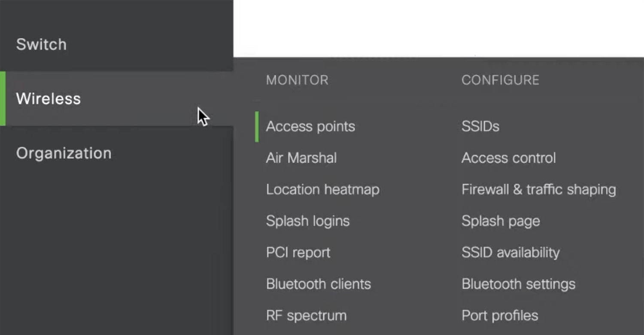Click the CONFIGURE column heading
Viewport: 644px width, 335px height.
click(500, 80)
